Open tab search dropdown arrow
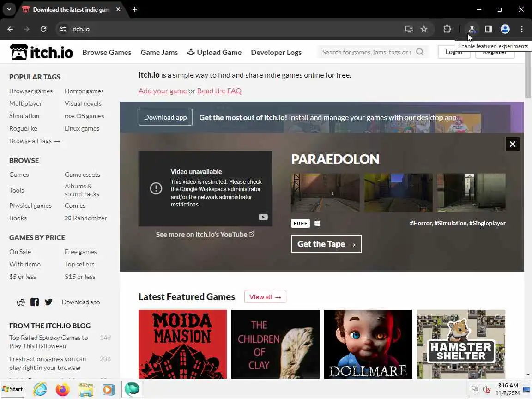The image size is (532, 399). click(x=9, y=9)
